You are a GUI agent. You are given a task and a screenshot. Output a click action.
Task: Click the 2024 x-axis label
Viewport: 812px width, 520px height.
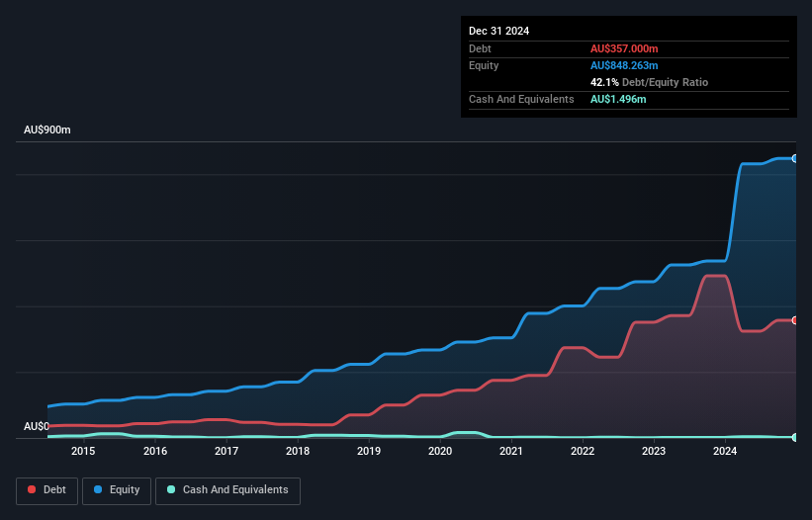(x=725, y=451)
